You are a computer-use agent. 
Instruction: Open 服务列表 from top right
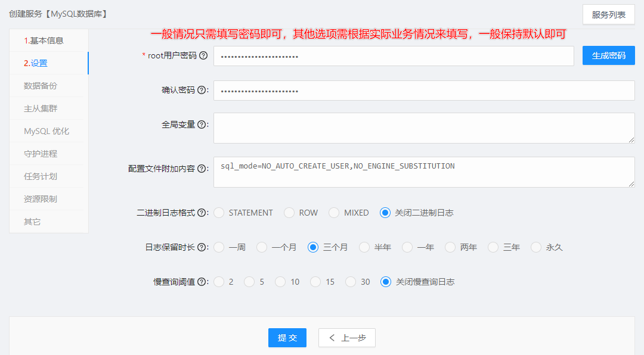click(608, 15)
